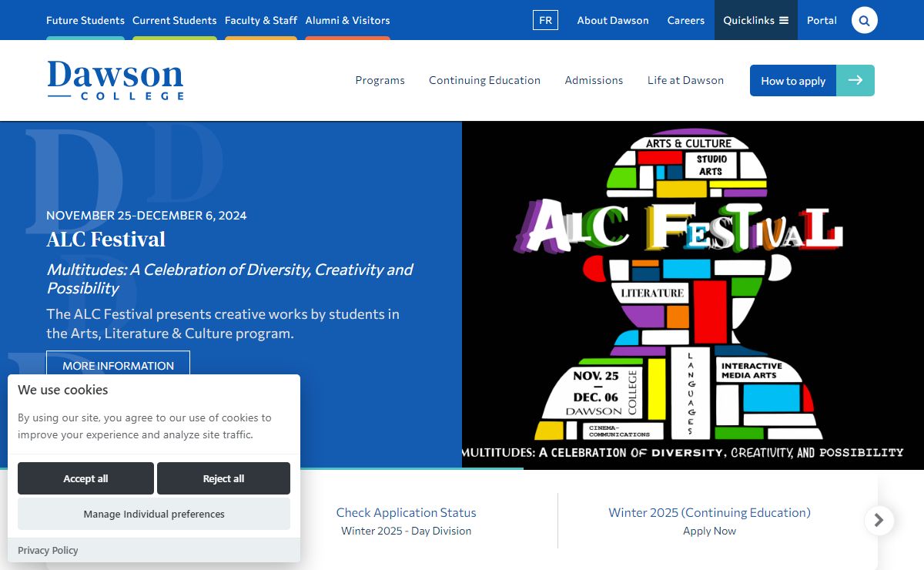The image size is (924, 570).
Task: Click Winter 2025 - Day Division text
Action: pos(406,531)
